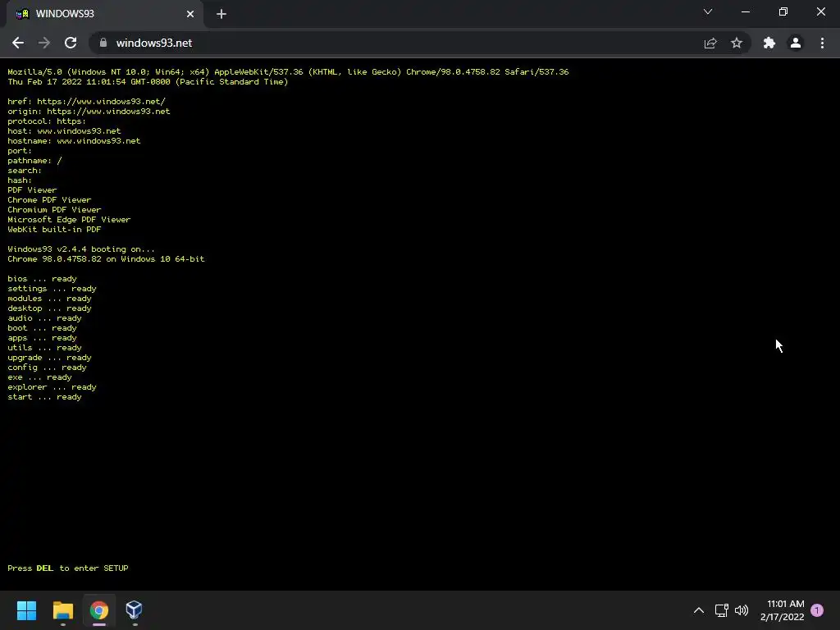Close the Chrome window
840x630 pixels.
[820, 11]
